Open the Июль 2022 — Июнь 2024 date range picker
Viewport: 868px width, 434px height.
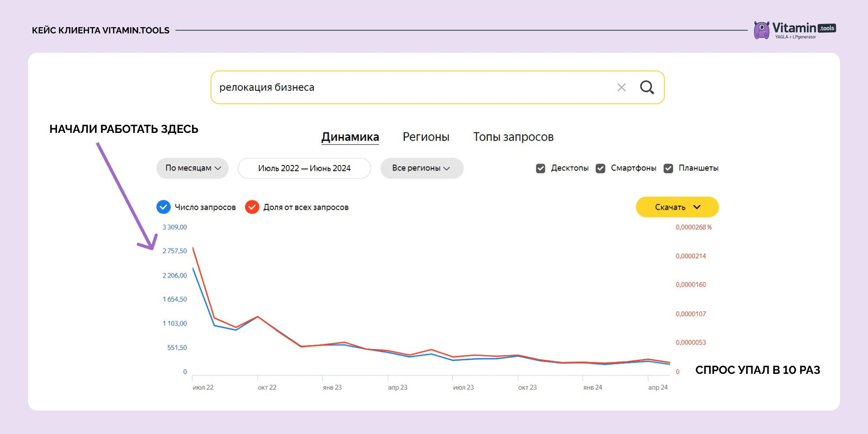(x=304, y=168)
